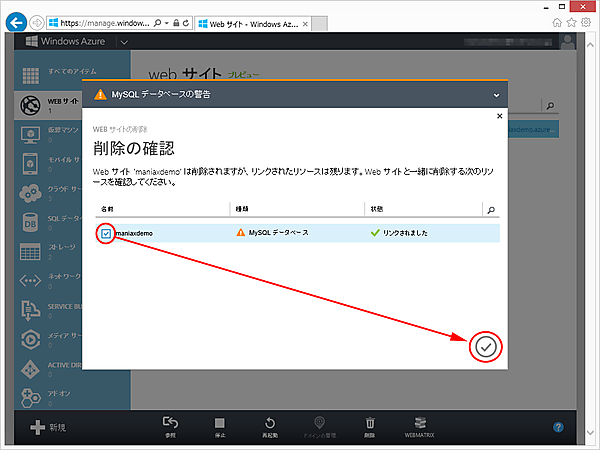600x450 pixels.
Task: Open search in the resource table header
Action: [x=489, y=210]
